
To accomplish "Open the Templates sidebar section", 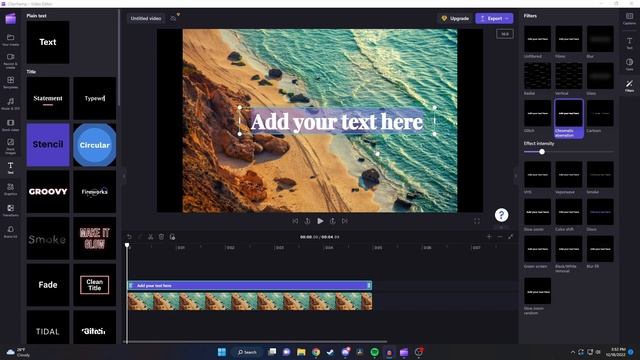I will click(x=11, y=82).
